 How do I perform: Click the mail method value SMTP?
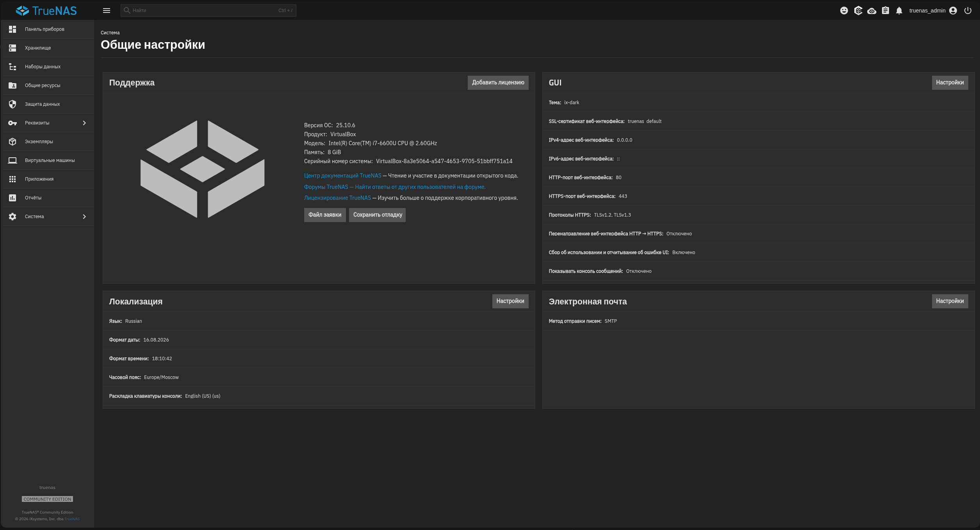coord(611,321)
